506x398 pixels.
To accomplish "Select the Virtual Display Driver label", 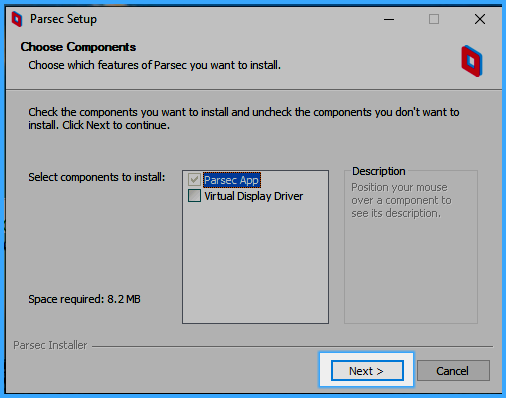I will point(253,196).
